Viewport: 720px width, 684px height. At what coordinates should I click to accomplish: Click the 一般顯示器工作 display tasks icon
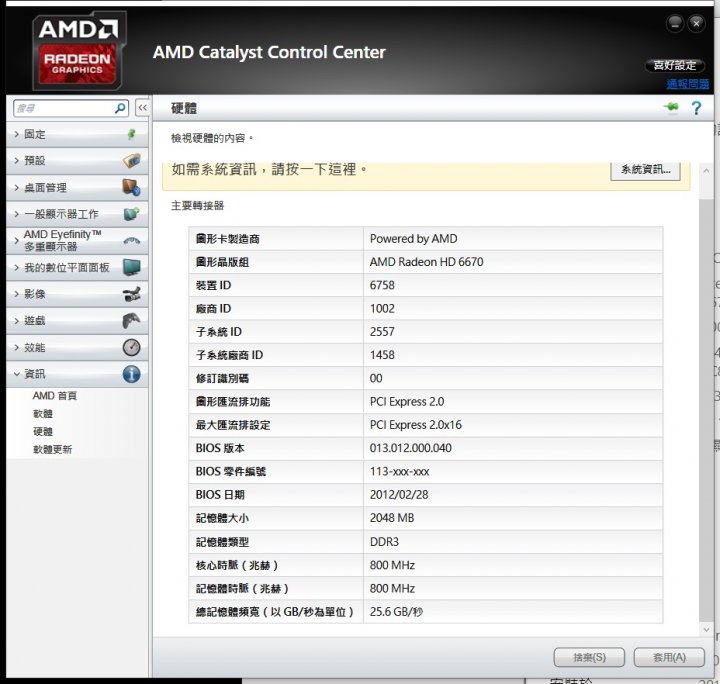pyautogui.click(x=132, y=214)
